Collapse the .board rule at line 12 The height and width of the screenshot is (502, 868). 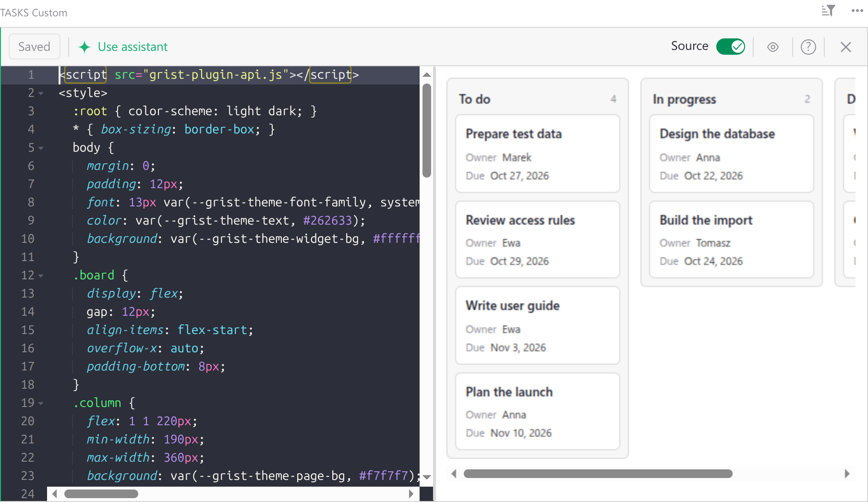tap(41, 275)
